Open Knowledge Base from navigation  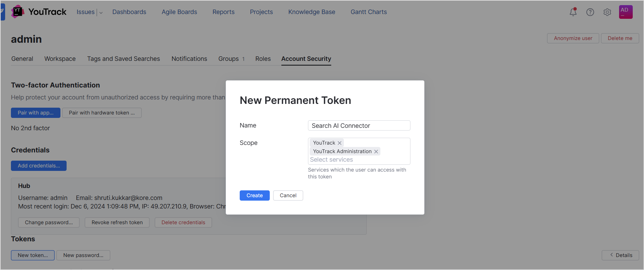[x=311, y=12]
